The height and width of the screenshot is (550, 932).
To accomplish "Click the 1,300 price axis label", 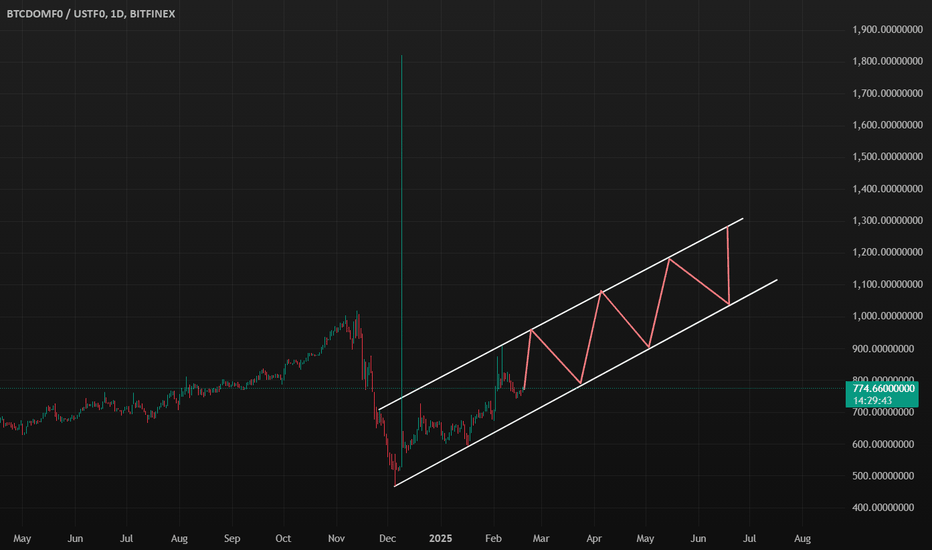I will coord(887,221).
